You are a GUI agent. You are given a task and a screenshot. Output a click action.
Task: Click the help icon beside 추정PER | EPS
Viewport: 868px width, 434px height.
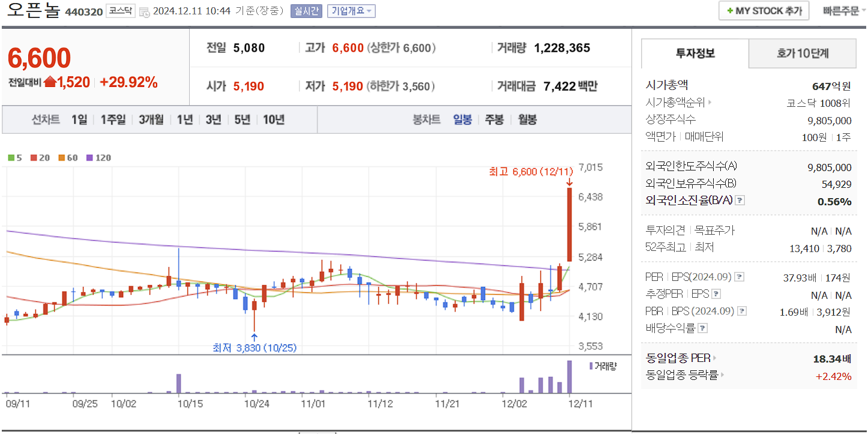coord(715,294)
